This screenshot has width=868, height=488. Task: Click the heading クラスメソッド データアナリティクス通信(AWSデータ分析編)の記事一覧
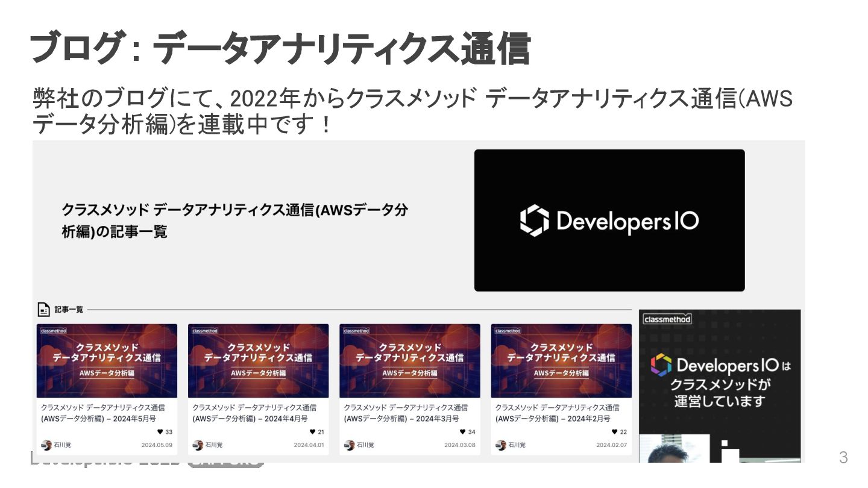click(235, 221)
